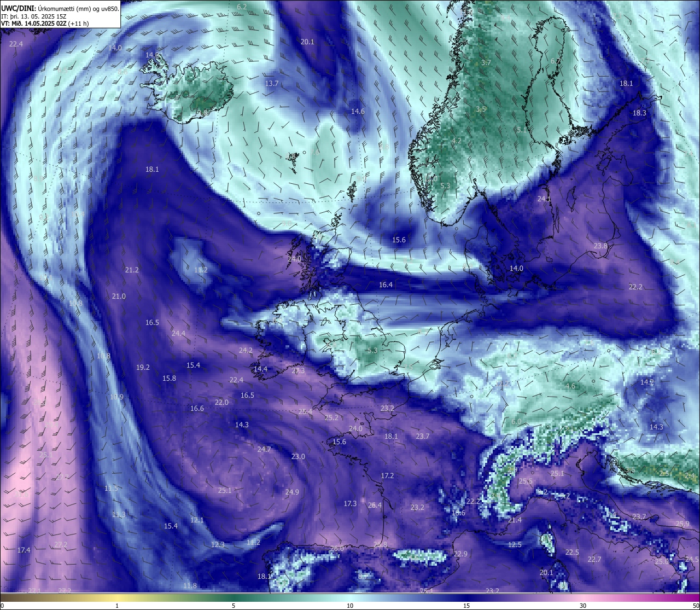Click the 3.5 value over Scandinavia
700x610 pixels.
[x=481, y=109]
